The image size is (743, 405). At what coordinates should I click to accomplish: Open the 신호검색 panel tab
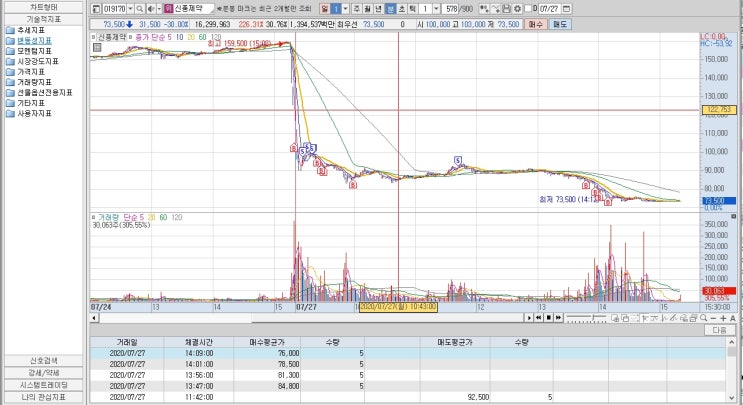pos(44,361)
